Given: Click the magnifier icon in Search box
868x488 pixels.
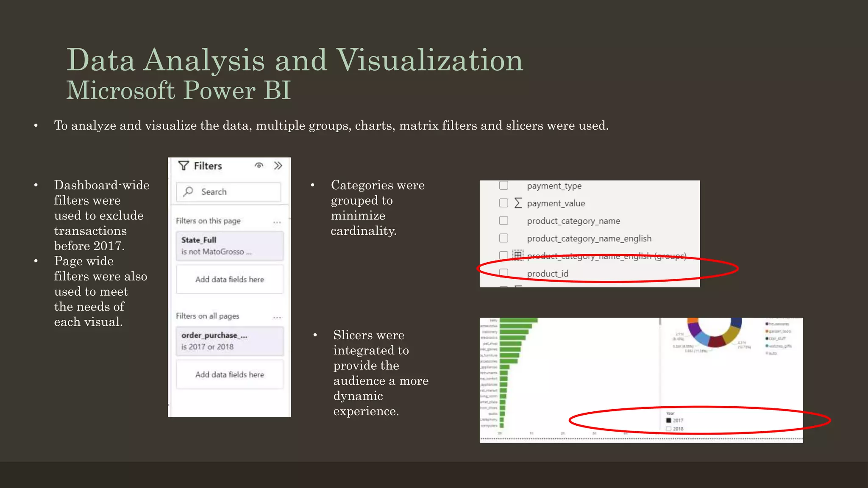Looking at the screenshot, I should pyautogui.click(x=188, y=191).
